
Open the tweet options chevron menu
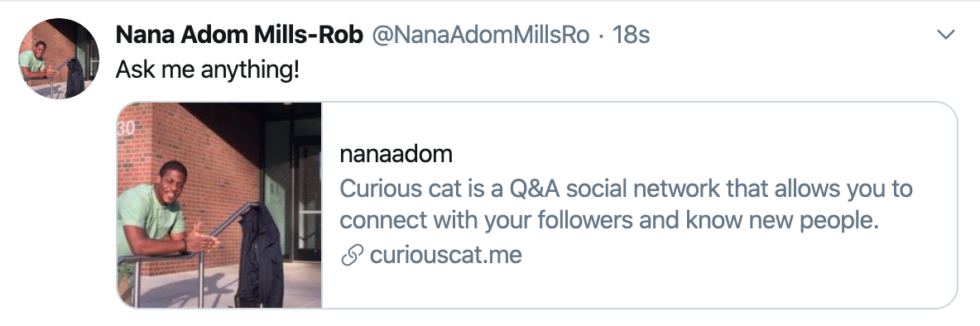pyautogui.click(x=946, y=35)
